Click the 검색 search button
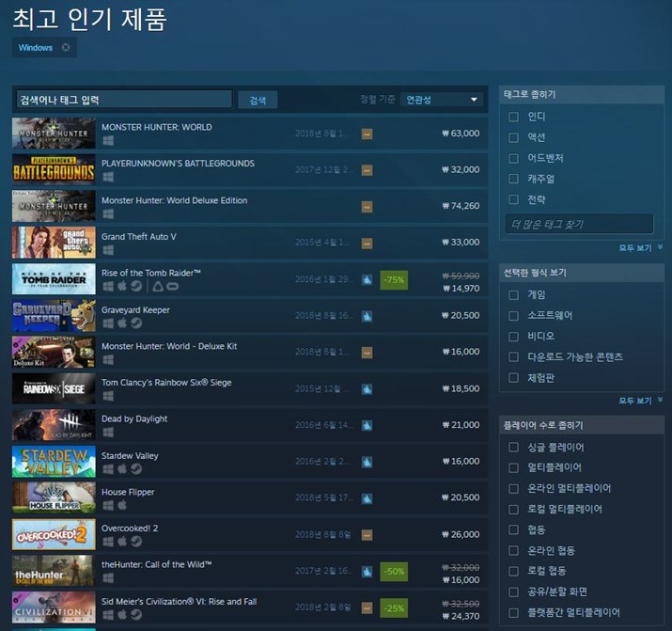Viewport: 672px width, 631px height. click(258, 100)
